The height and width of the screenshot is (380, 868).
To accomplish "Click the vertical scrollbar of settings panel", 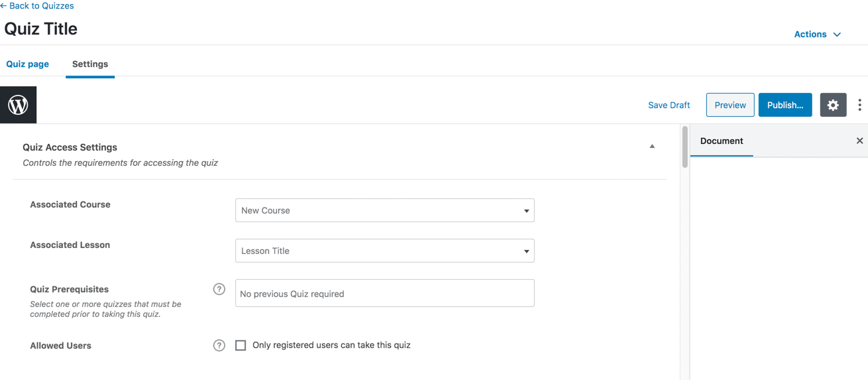I will click(x=685, y=147).
